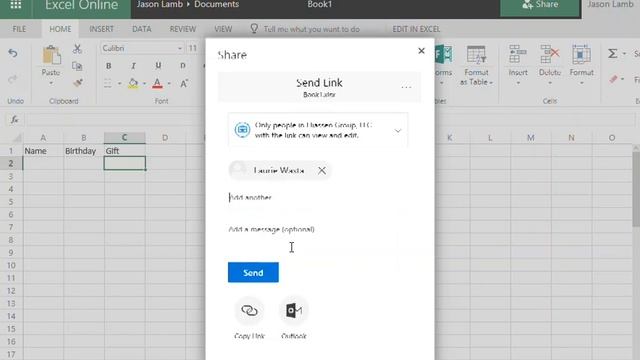Click the Add another recipient field

pos(318,198)
